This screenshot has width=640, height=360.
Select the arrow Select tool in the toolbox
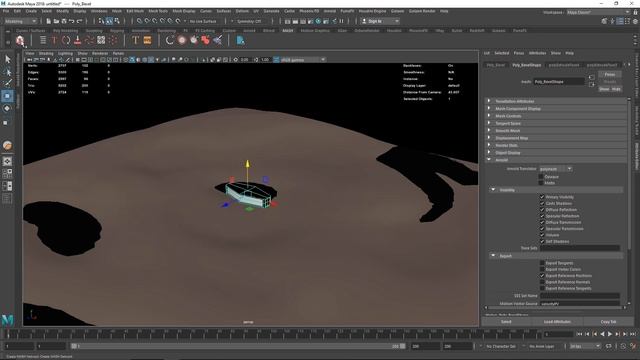pos(7,60)
